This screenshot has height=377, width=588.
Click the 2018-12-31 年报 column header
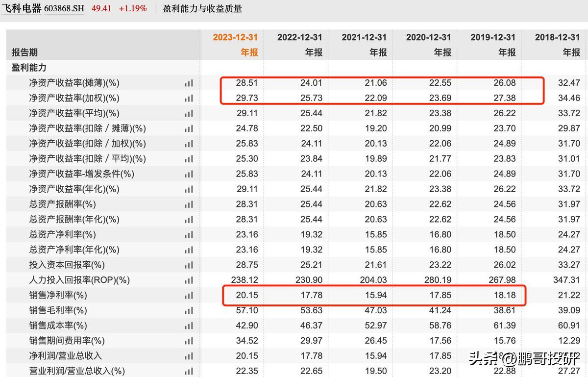[557, 45]
